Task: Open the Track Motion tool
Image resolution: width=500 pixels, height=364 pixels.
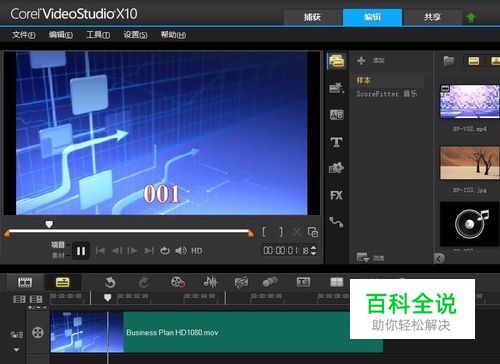Action: (270, 282)
